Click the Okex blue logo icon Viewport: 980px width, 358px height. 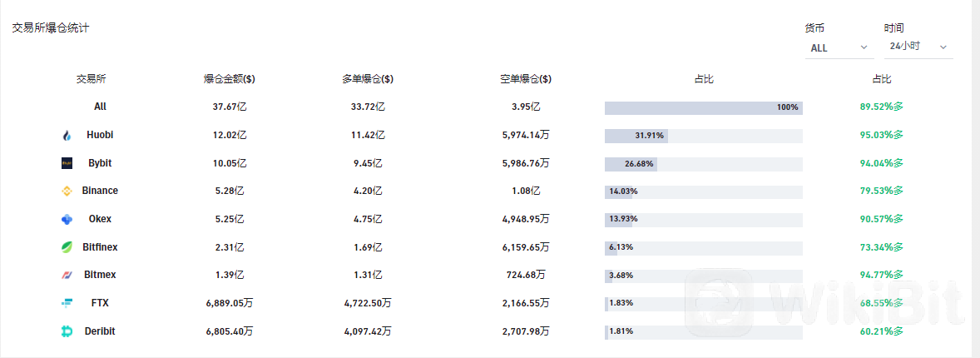(x=67, y=219)
